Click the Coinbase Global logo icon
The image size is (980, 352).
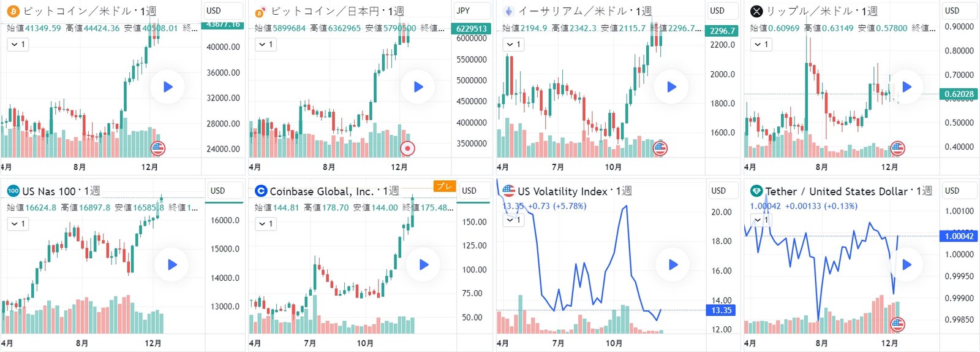tap(261, 191)
